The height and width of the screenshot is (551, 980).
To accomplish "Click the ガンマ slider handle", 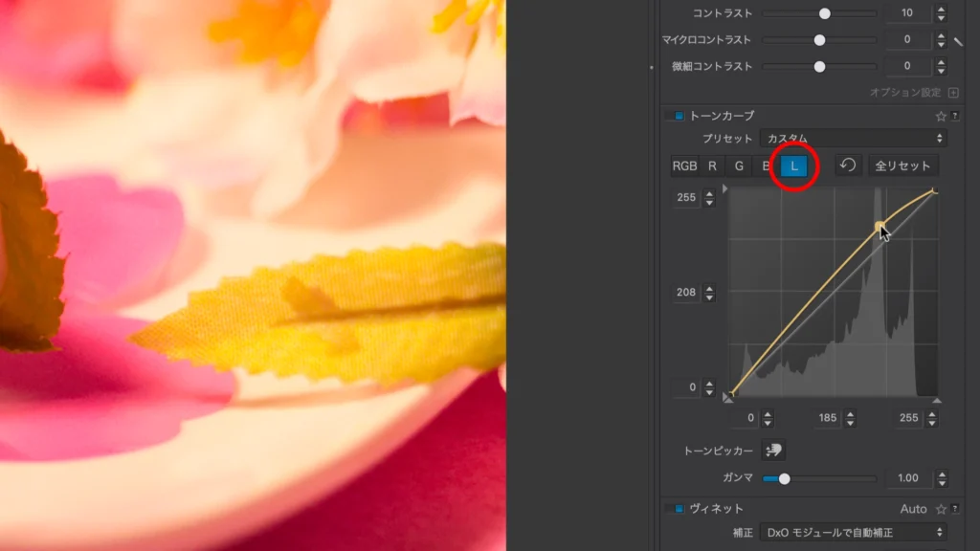I will click(x=784, y=478).
